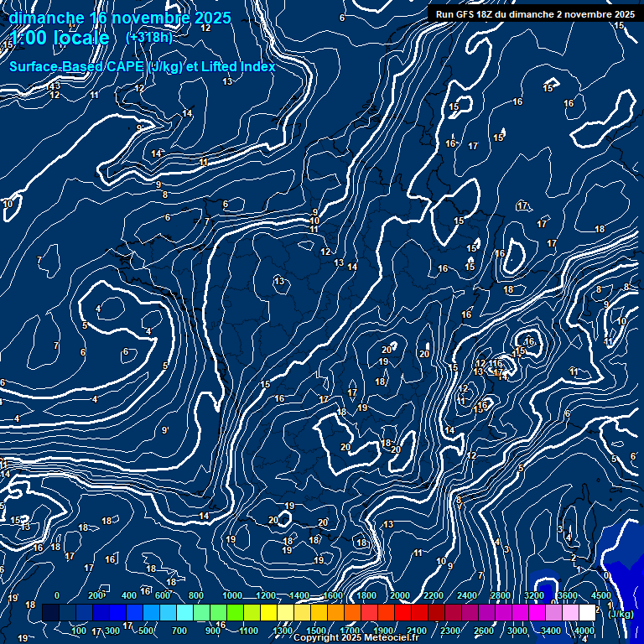Image resolution: width=644 pixels, height=644 pixels.
Task: Click the '(J/kg)' unit label by legend
Action: [x=621, y=614]
